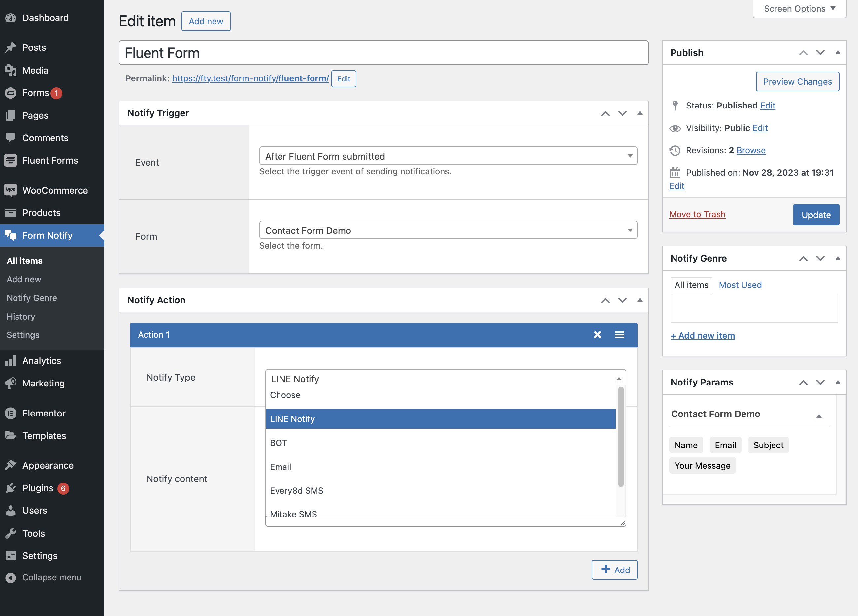This screenshot has height=616, width=858.
Task: Collapse the Notify Genre panel
Action: click(x=838, y=258)
